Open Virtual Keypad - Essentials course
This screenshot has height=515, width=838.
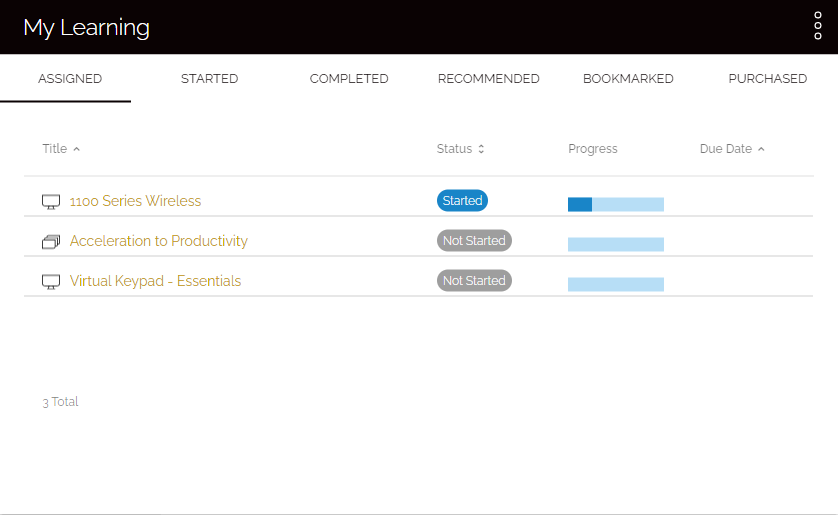tap(156, 281)
